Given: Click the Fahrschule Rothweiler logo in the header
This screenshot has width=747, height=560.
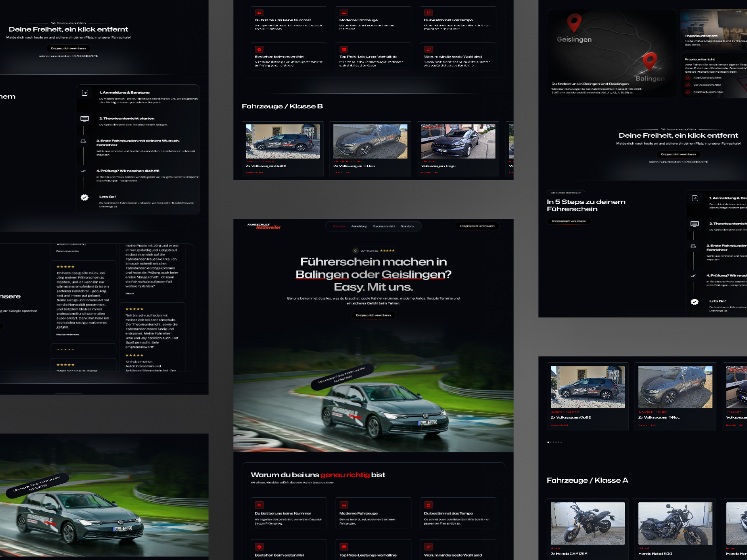Looking at the screenshot, I should pyautogui.click(x=264, y=226).
